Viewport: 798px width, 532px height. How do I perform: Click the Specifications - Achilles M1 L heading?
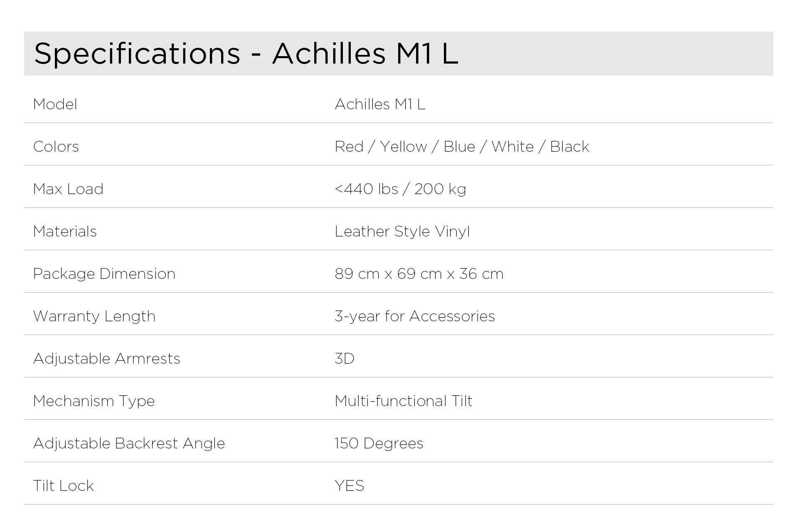click(x=246, y=54)
